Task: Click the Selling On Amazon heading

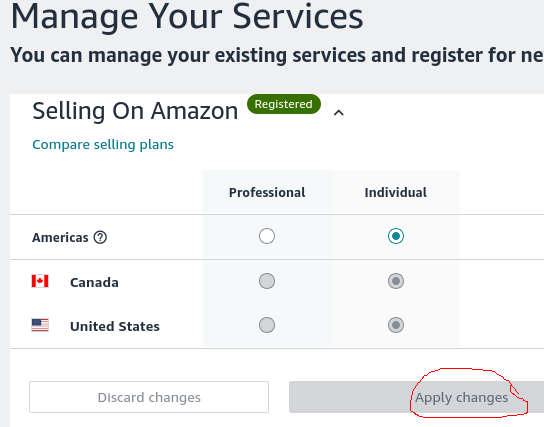Action: pyautogui.click(x=135, y=111)
